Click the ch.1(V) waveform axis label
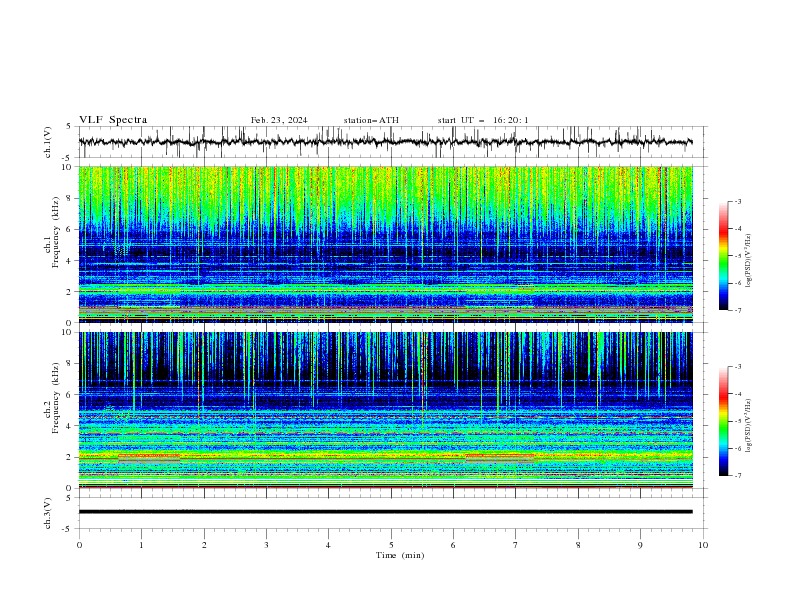 tap(48, 142)
